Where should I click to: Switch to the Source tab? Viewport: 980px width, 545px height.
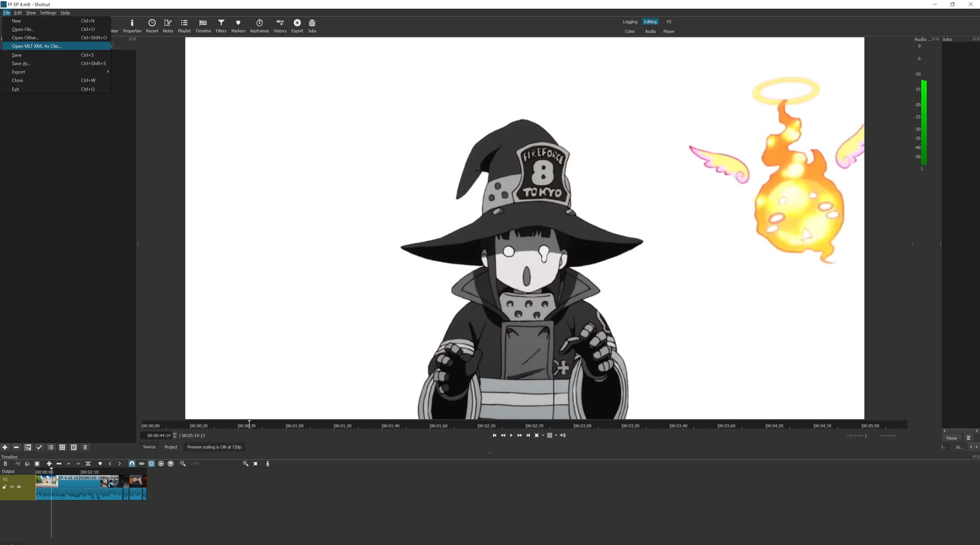149,447
